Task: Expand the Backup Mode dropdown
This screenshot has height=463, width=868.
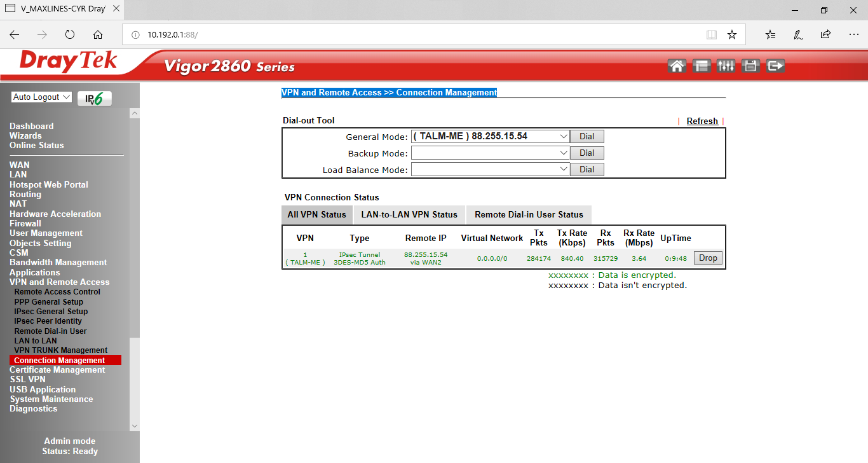Action: coord(490,153)
